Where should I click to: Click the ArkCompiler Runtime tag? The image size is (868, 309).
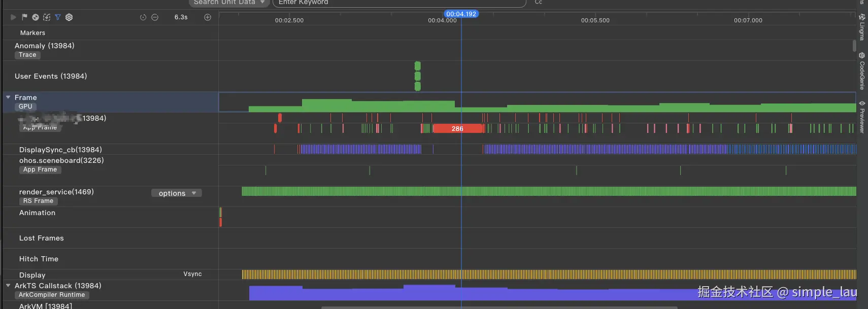[x=52, y=295]
